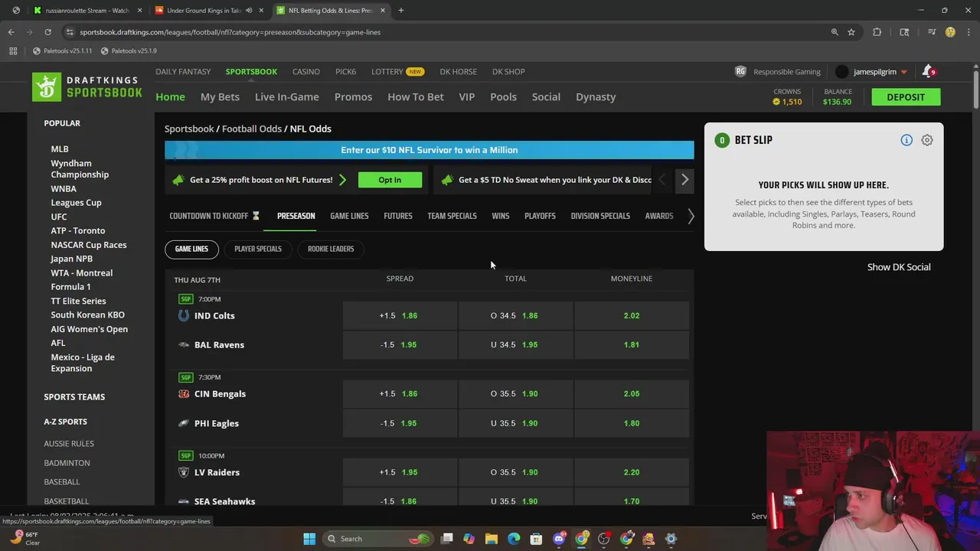Click SGP badge for 7:00PM game
Image resolution: width=980 pixels, height=551 pixels.
[186, 299]
